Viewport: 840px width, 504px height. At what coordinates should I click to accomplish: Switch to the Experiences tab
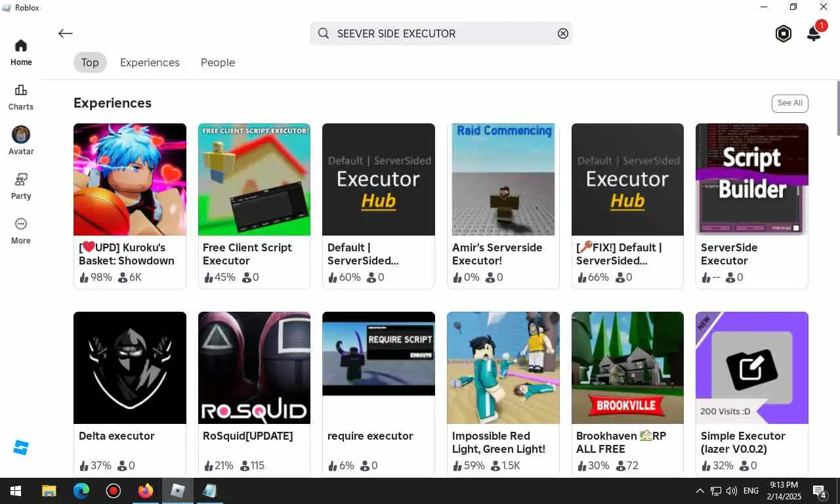click(x=150, y=62)
